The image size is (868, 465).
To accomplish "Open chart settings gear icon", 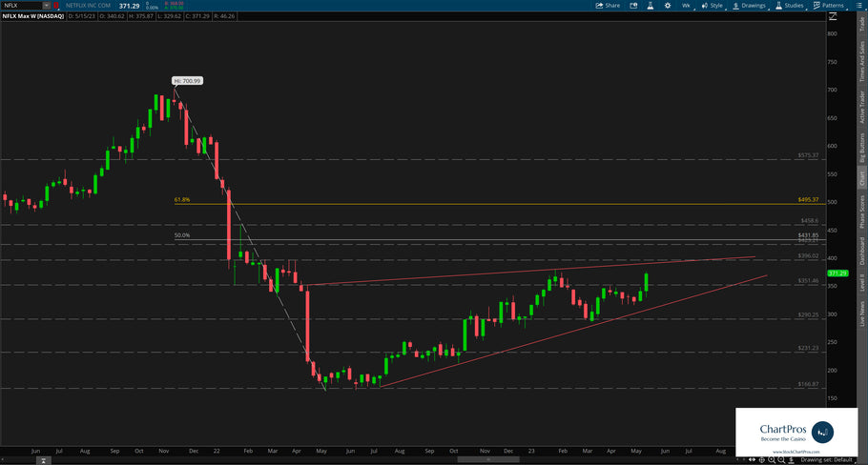I will click(668, 6).
